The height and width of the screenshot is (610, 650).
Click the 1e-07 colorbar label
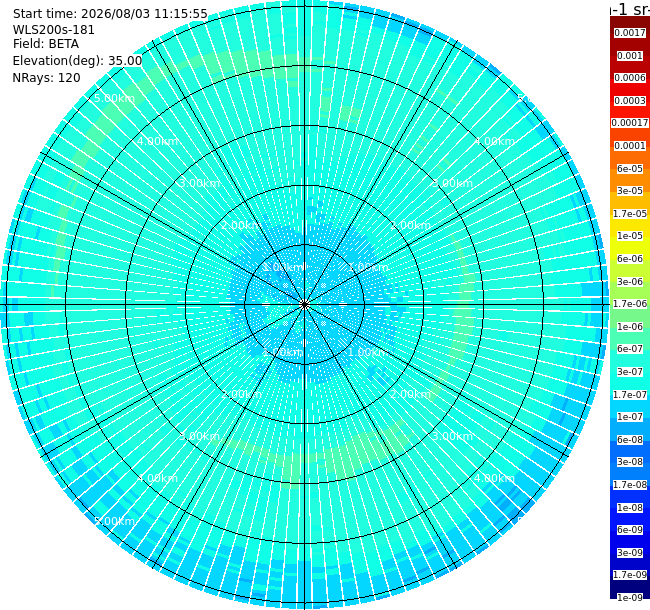pos(630,417)
